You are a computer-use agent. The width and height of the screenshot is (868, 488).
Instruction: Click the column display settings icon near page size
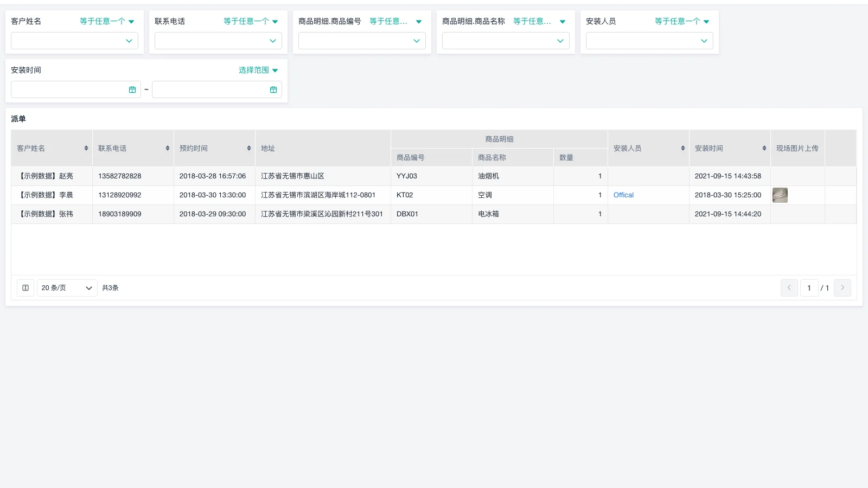(25, 288)
